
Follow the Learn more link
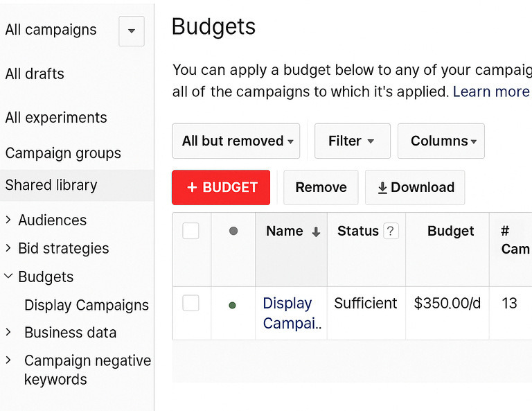(x=491, y=91)
